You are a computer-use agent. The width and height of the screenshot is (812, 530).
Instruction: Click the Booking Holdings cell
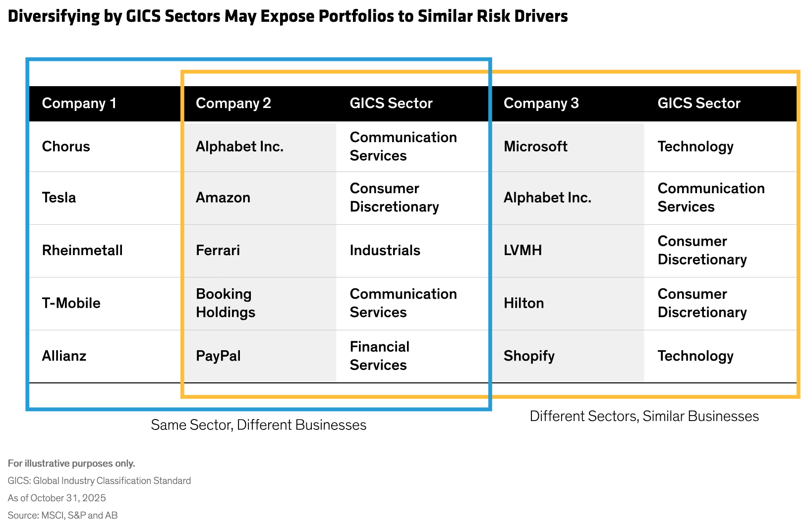pyautogui.click(x=226, y=303)
